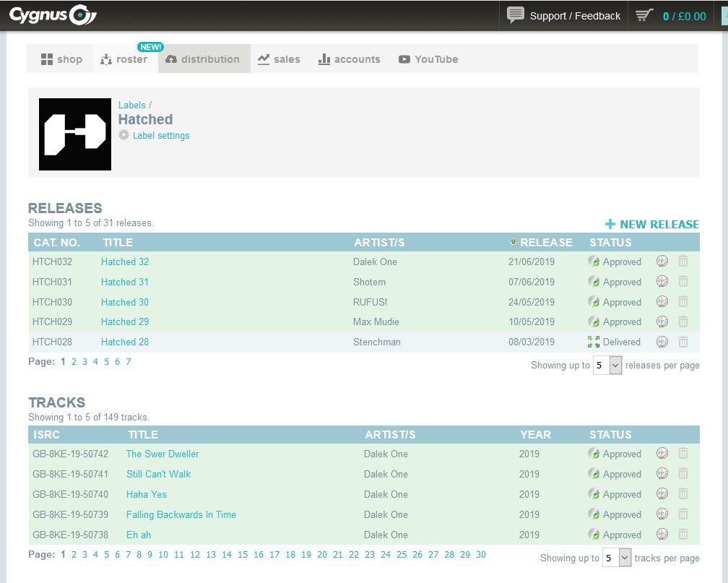Screen dimensions: 728x583
Task: Click the Support / Feedback speech bubble icon
Action: pos(516,15)
